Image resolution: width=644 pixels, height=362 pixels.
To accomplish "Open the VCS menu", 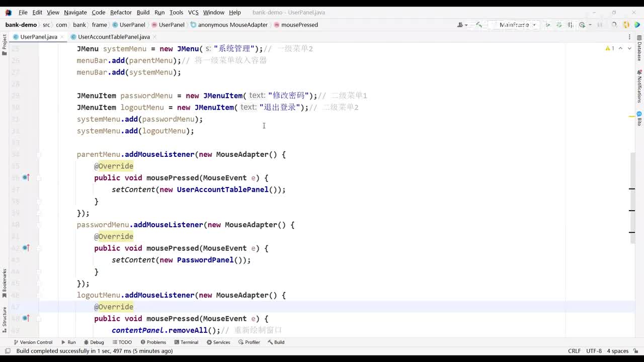I will click(x=193, y=12).
